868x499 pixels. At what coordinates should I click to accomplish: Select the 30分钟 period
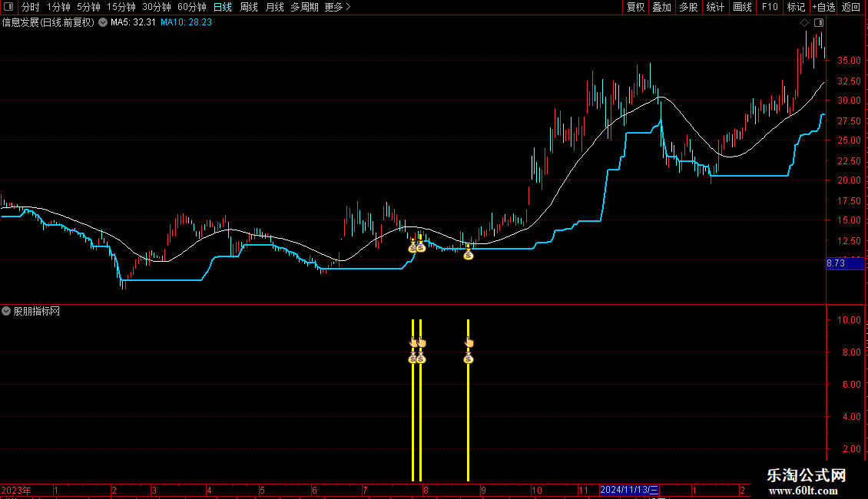[x=157, y=7]
